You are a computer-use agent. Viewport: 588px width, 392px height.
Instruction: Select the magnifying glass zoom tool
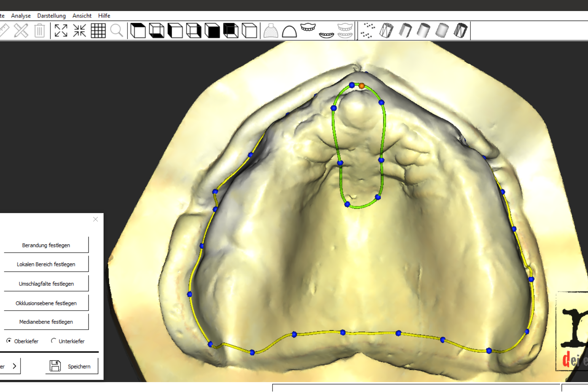click(117, 30)
